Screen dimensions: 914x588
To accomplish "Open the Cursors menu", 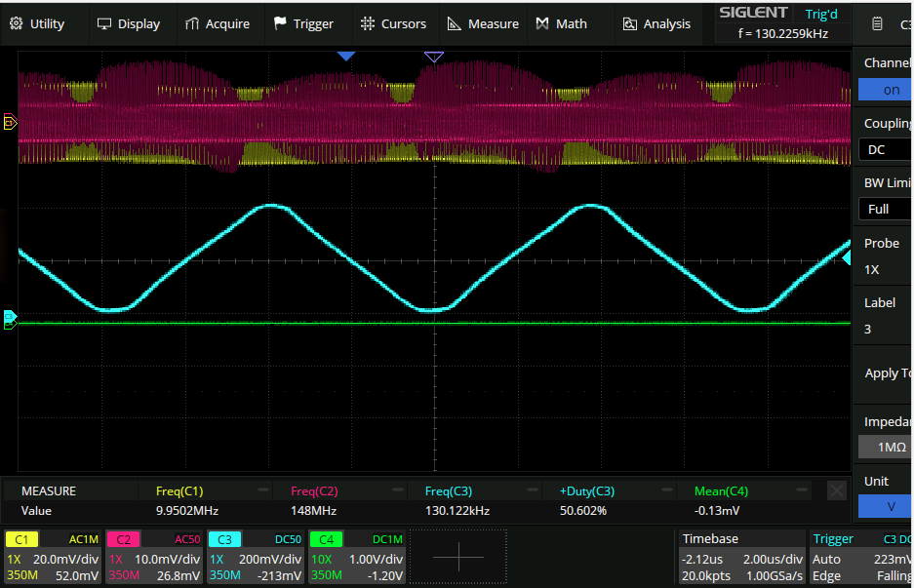I will click(x=393, y=23).
